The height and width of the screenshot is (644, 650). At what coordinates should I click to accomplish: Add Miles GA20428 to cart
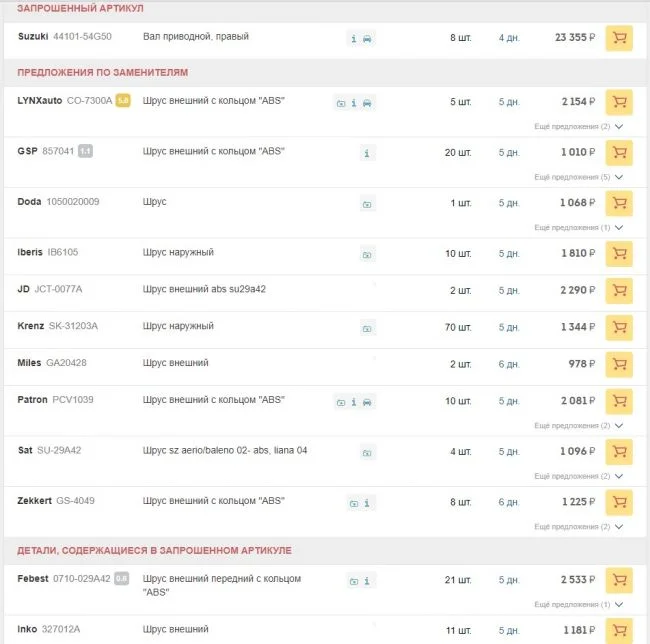tap(619, 364)
